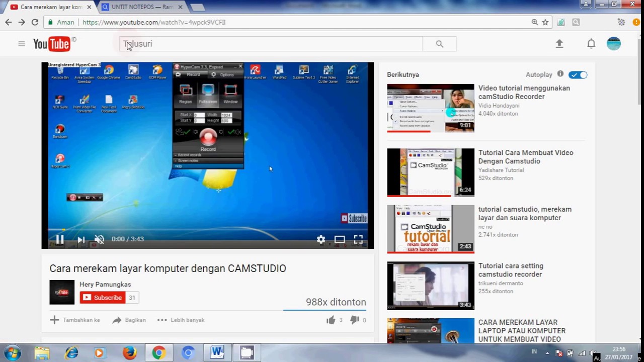
Task: Subscribe to Hery Pamungkas channel
Action: [102, 298]
